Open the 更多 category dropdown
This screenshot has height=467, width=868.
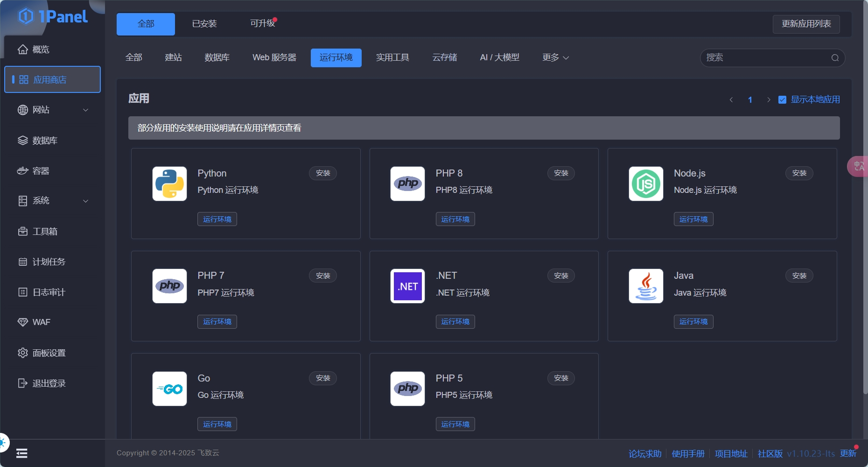click(x=555, y=57)
